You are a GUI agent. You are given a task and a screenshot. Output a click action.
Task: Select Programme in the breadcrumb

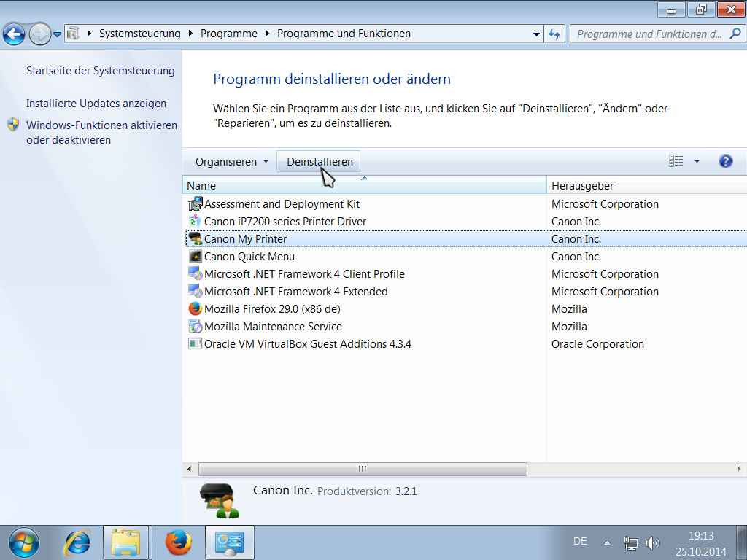(x=228, y=34)
